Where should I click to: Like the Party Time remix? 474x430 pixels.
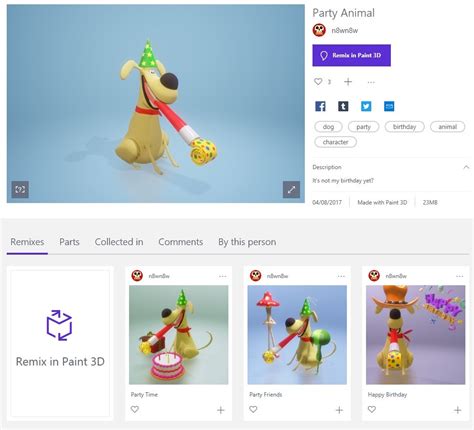pyautogui.click(x=135, y=409)
